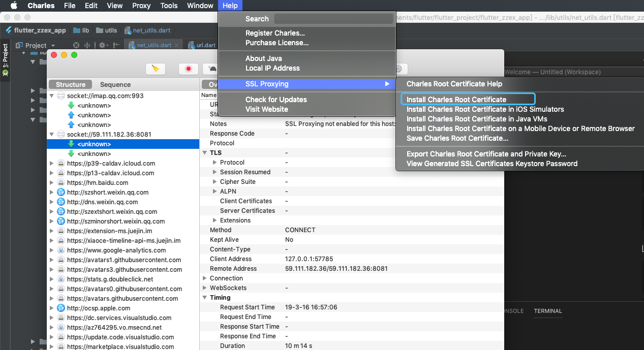The image size is (644, 350).
Task: Choose View Generated SSL Certificates Keystore Password
Action: point(492,164)
